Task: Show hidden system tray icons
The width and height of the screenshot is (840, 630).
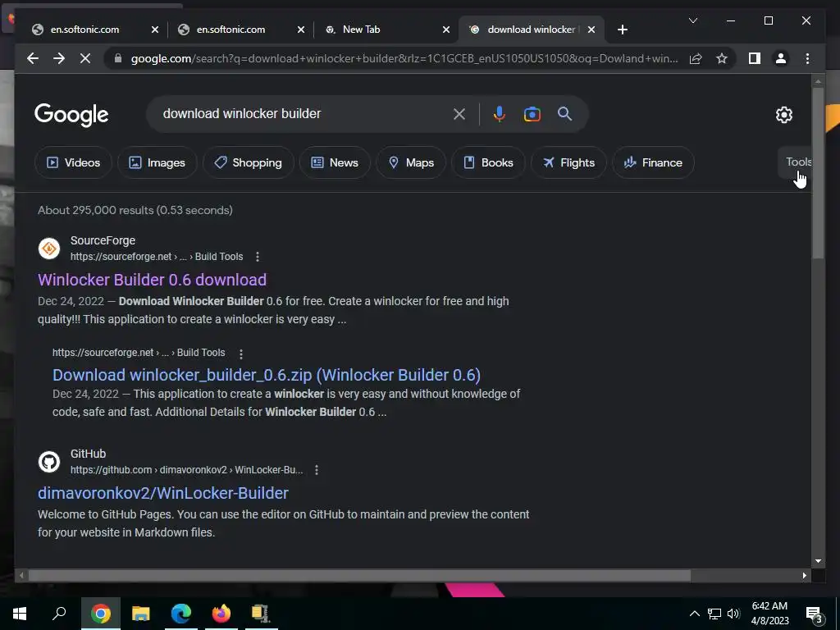Action: point(694,614)
